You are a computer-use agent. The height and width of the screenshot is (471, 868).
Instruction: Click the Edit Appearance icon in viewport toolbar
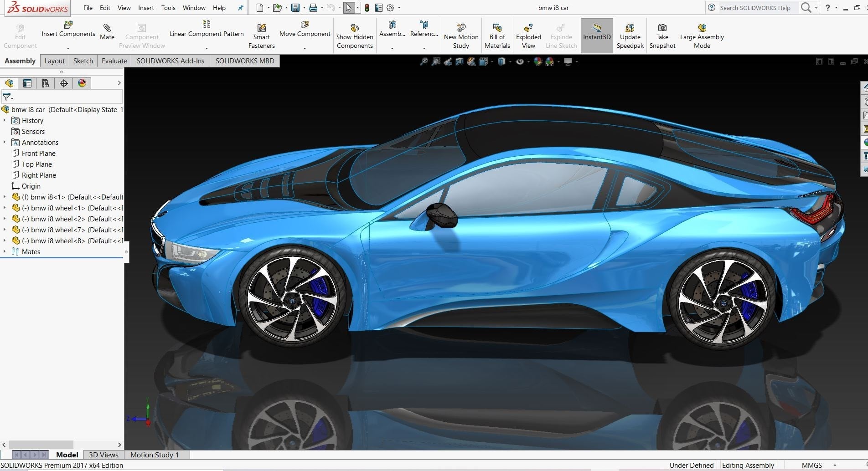538,61
